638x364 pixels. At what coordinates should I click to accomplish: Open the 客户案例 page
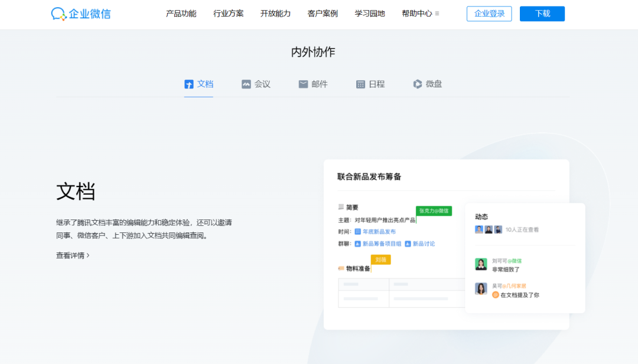pos(323,14)
